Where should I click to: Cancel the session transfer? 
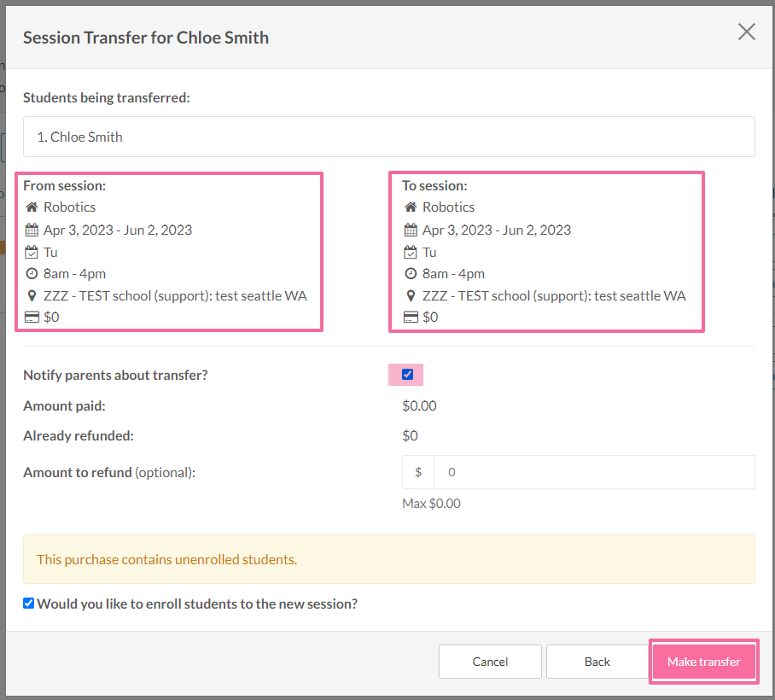[490, 662]
